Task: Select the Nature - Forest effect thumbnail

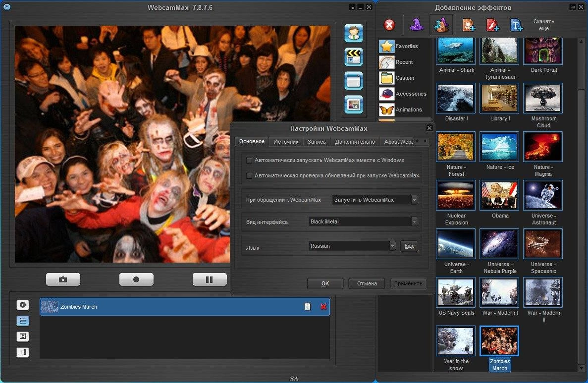Action: (x=456, y=147)
